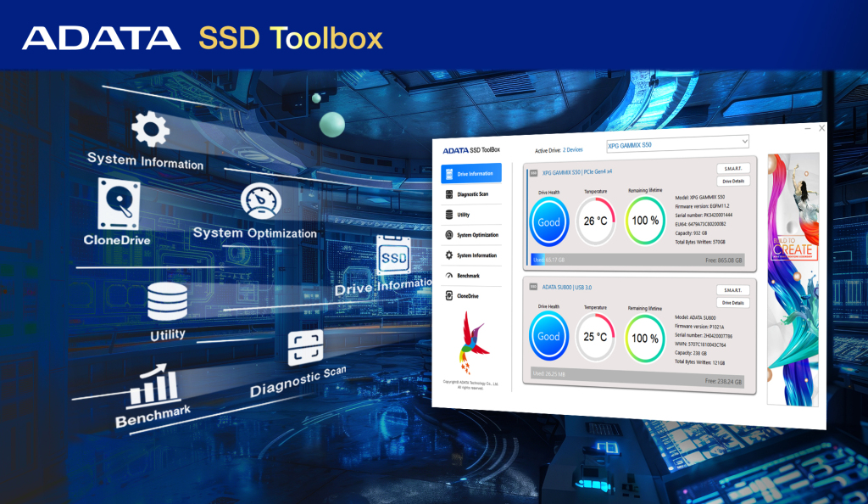Viewport: 868px width, 504px height.
Task: Click the 'Free: 865.08 GB' label
Action: [724, 260]
